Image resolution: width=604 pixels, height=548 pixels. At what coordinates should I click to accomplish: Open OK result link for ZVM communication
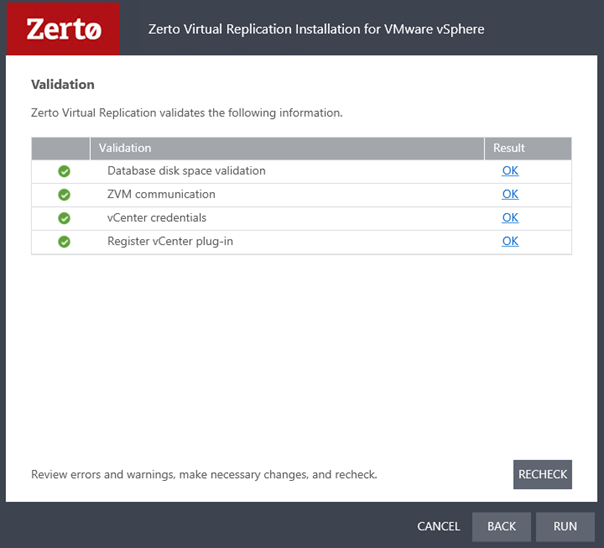tap(510, 194)
